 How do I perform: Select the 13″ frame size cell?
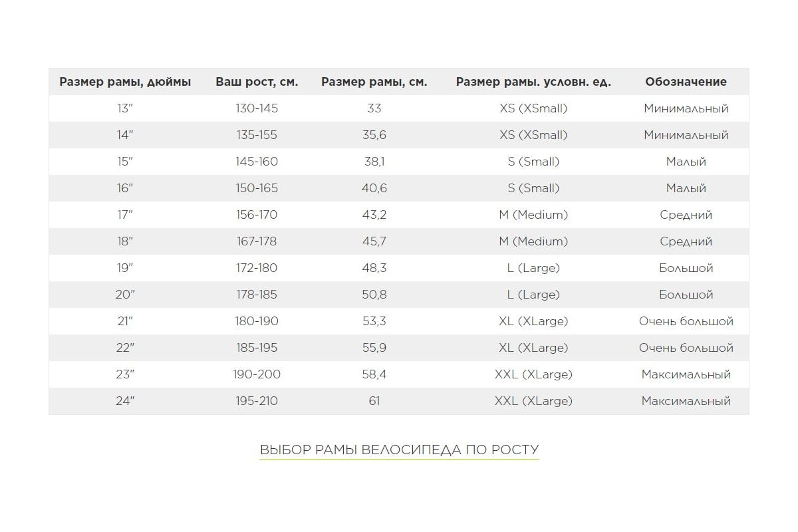click(125, 108)
